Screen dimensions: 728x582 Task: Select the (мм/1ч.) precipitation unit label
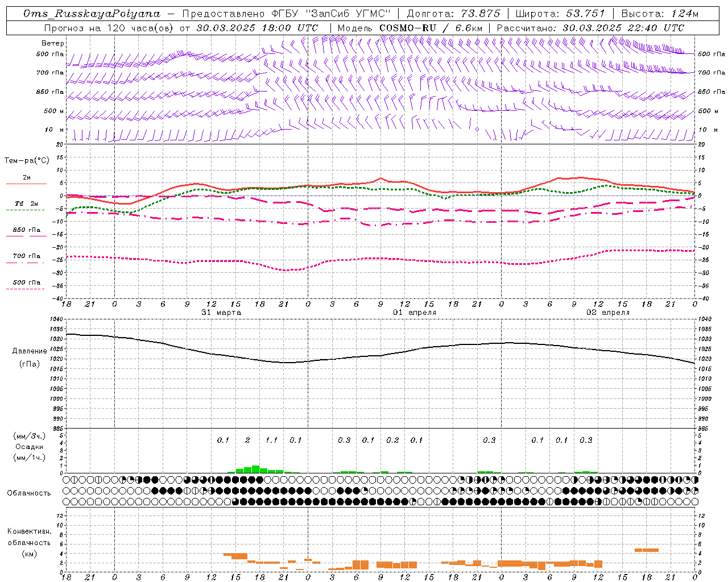tap(30, 458)
